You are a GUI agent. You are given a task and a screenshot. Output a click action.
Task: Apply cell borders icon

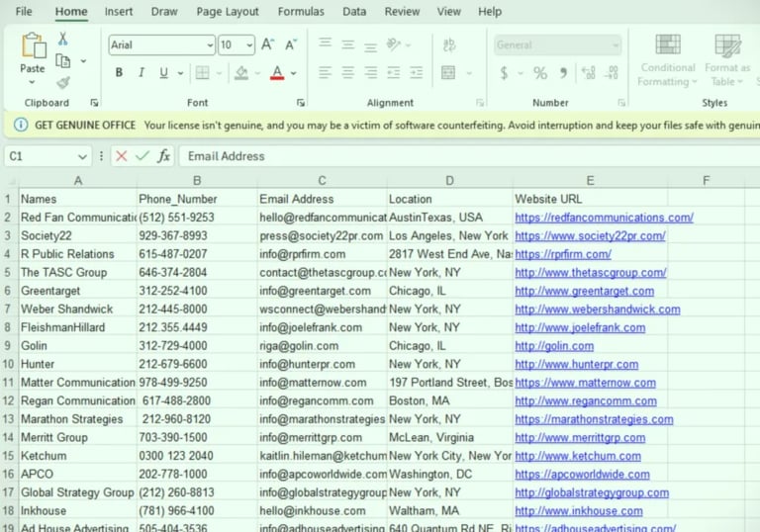coord(202,72)
